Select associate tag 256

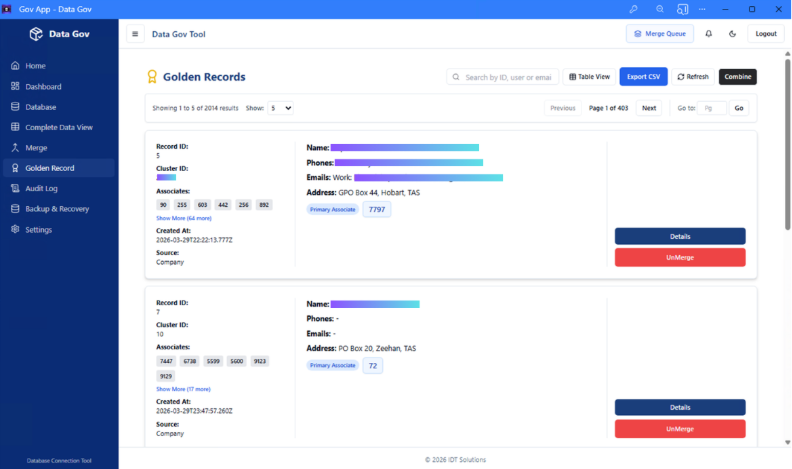point(243,205)
